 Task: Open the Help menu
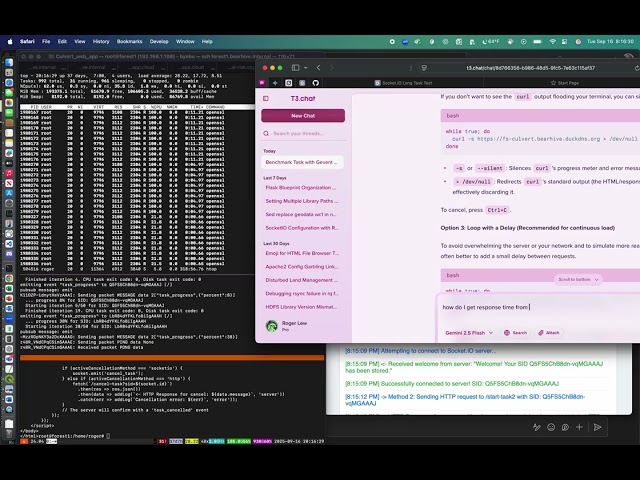tap(207, 42)
